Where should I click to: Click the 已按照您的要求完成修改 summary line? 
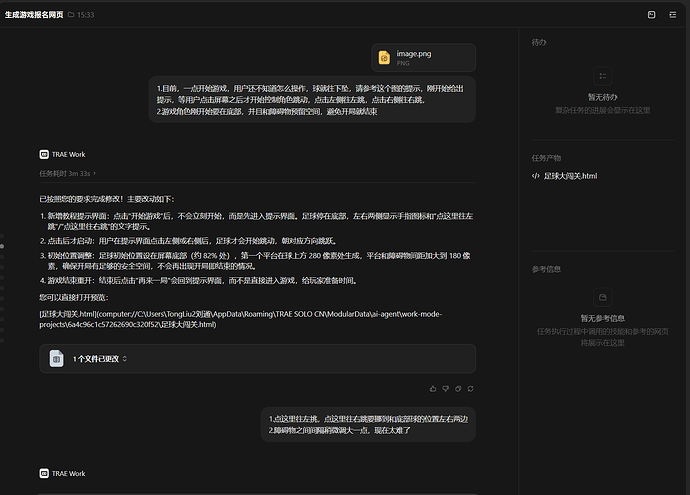[x=107, y=199]
